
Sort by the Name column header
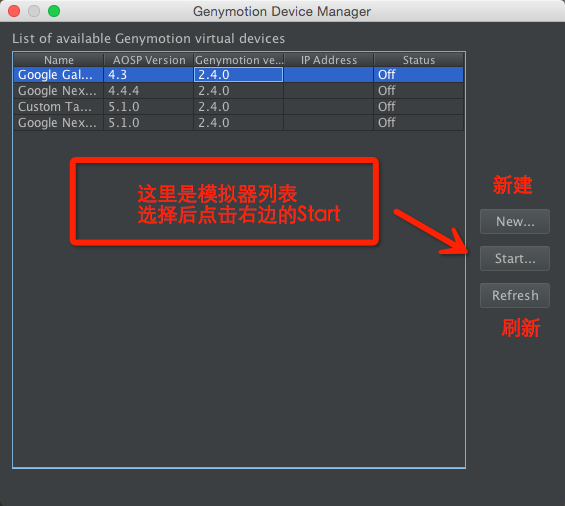tap(59, 60)
